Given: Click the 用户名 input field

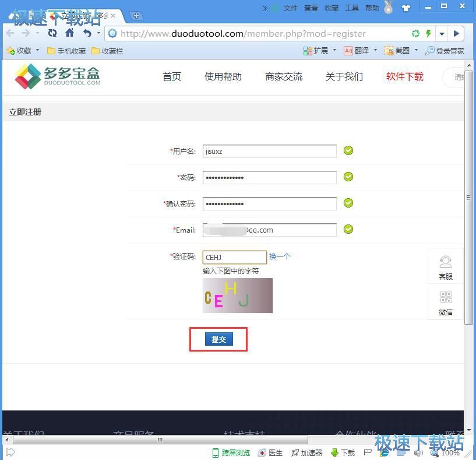Looking at the screenshot, I should [270, 152].
